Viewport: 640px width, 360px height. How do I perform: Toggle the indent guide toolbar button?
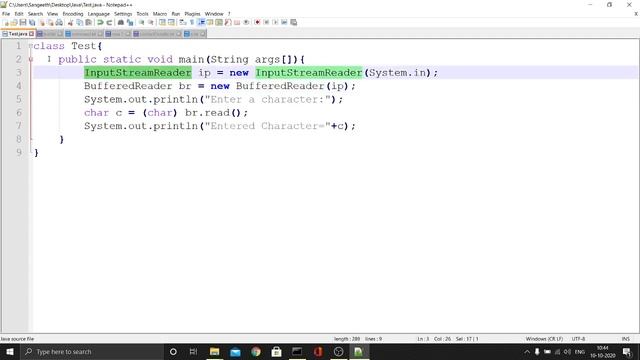click(201, 22)
